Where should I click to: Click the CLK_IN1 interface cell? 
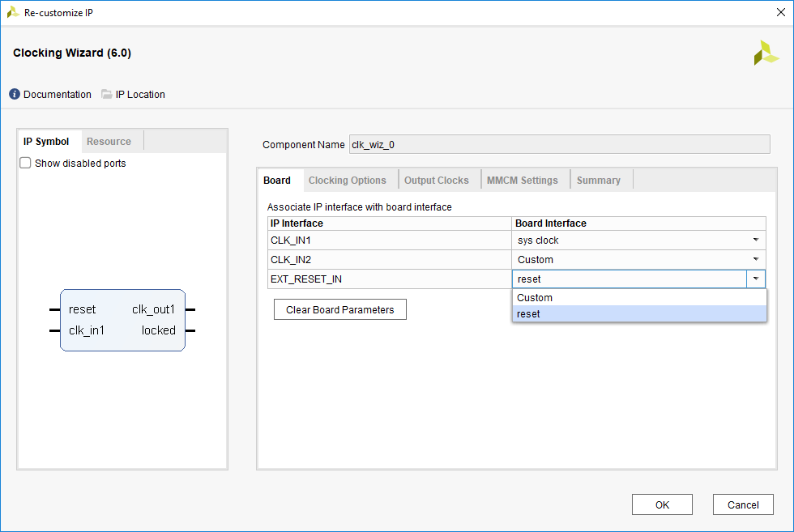(x=390, y=240)
